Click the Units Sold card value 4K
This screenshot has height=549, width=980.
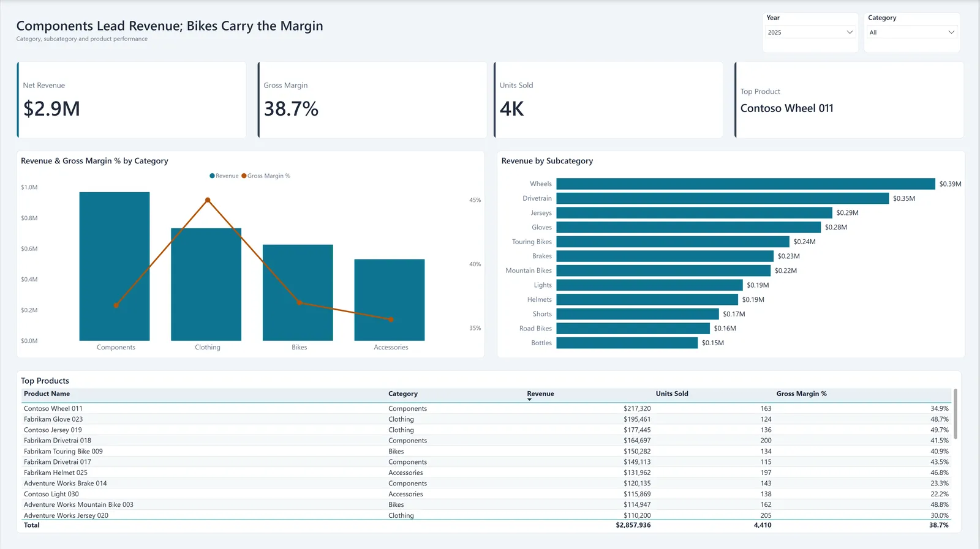tap(512, 109)
